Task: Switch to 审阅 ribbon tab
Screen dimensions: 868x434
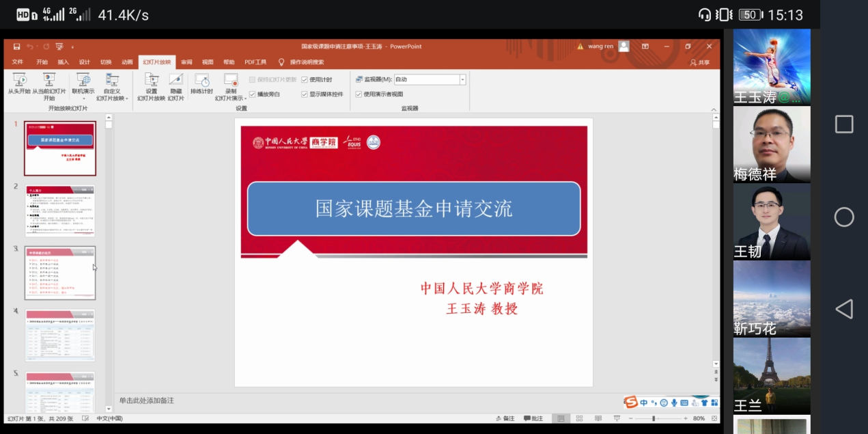Action: pos(186,62)
